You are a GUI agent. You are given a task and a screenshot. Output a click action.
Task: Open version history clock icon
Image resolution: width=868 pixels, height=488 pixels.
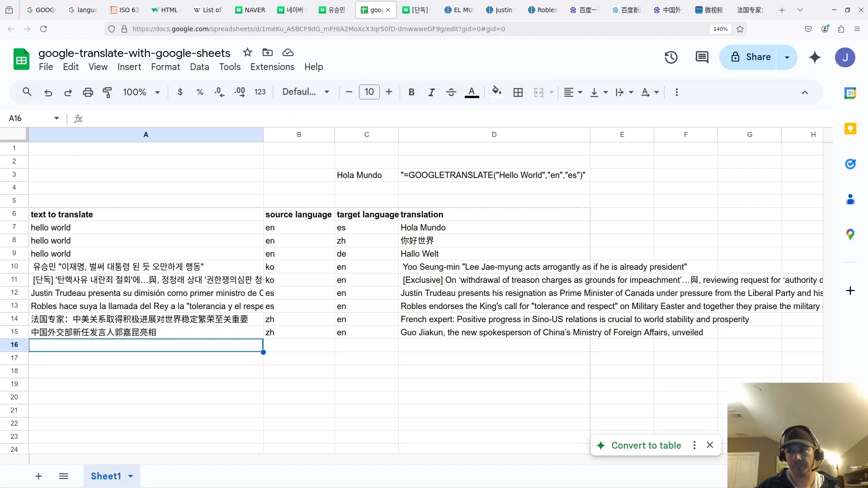(671, 57)
